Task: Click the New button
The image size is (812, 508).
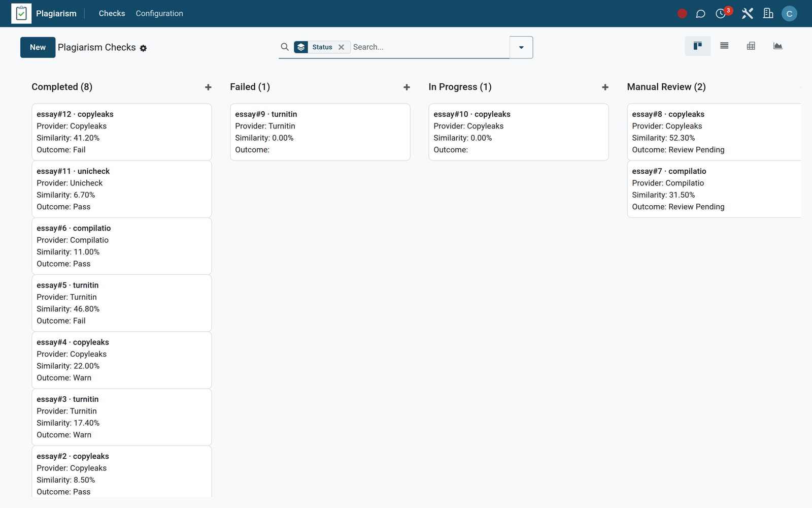Action: (38, 47)
